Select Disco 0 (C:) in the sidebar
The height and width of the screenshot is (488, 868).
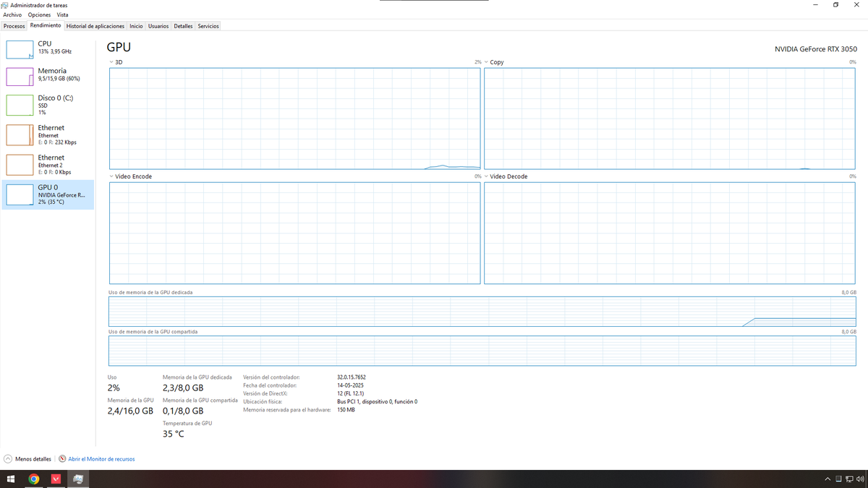click(x=48, y=105)
